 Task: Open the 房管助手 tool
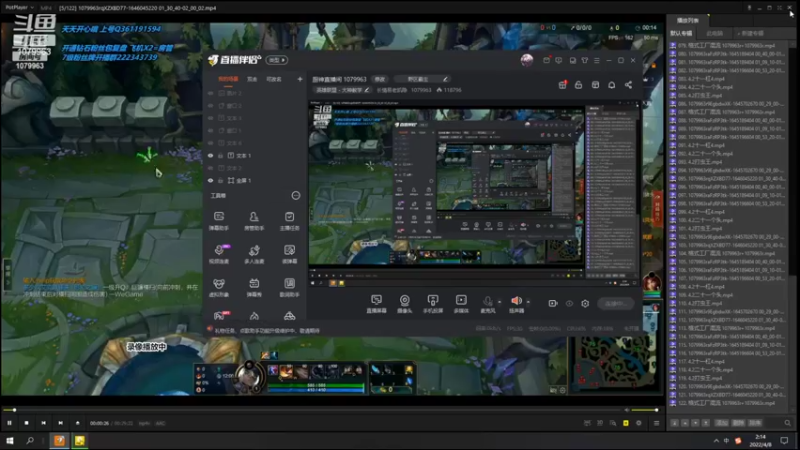[x=254, y=221]
